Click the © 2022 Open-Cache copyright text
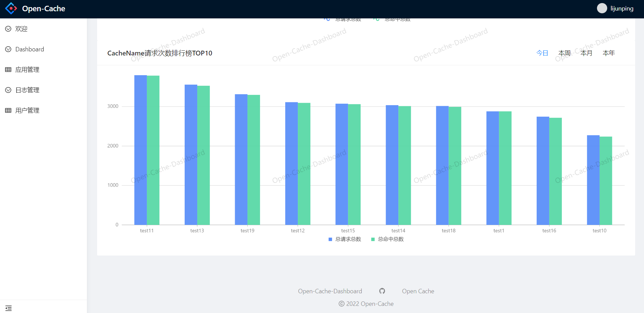The width and height of the screenshot is (644, 313). (366, 304)
